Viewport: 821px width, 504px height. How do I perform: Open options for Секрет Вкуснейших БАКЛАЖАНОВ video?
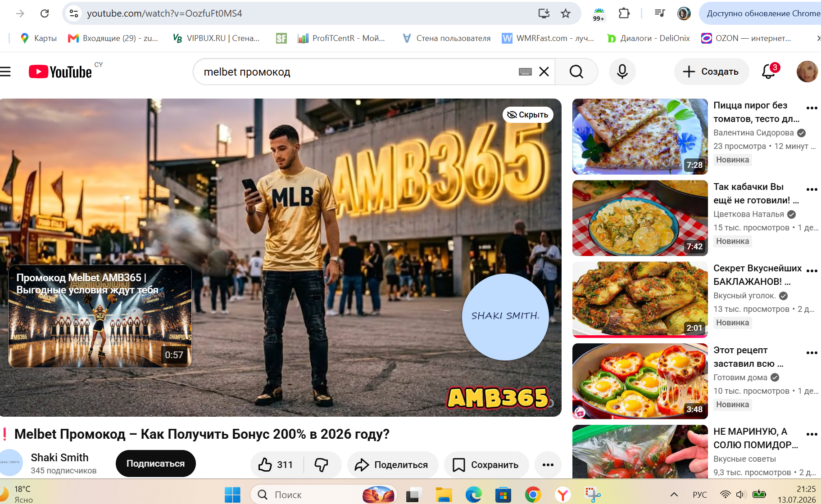(812, 271)
